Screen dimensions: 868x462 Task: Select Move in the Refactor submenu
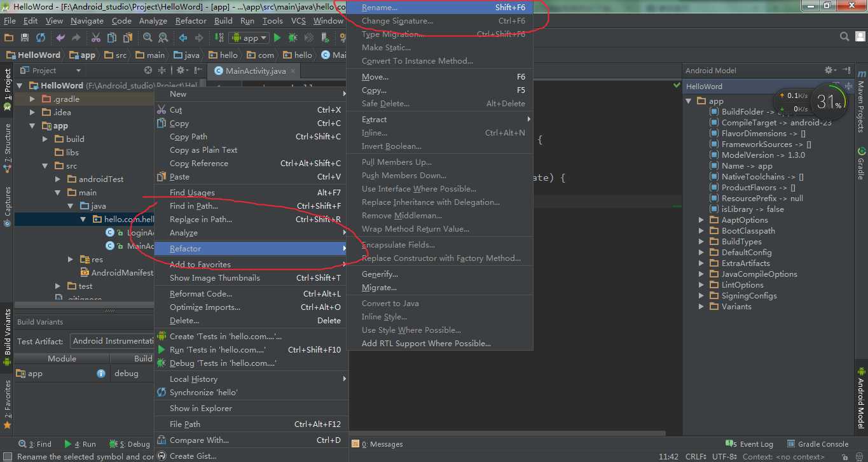[x=439, y=77]
